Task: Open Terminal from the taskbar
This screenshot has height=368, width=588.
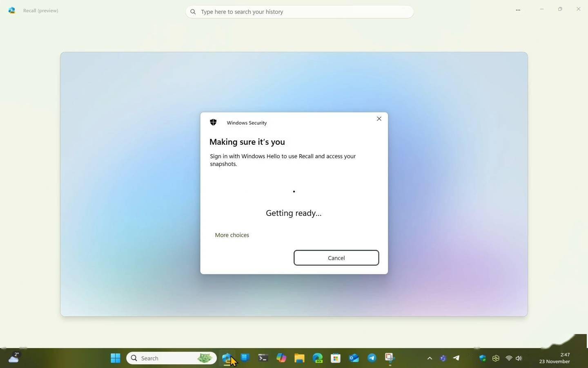Action: click(263, 358)
